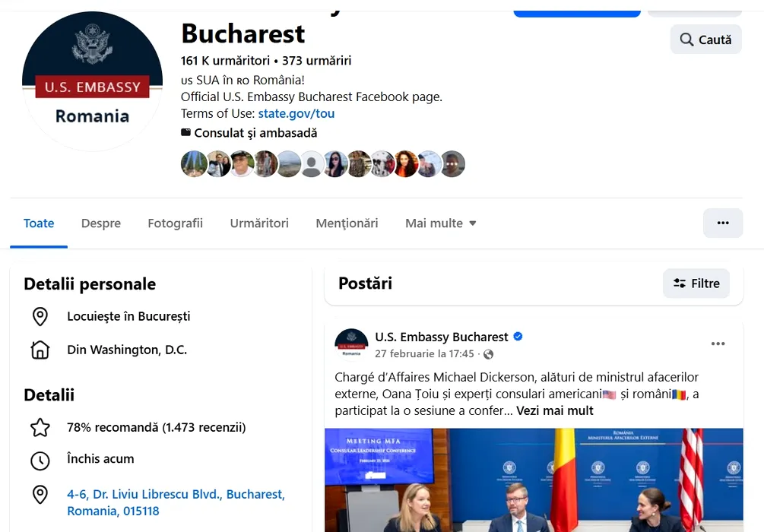Click the verified badge next to U.S. Embassy Bucharest
This screenshot has width=764, height=532.
[x=518, y=336]
